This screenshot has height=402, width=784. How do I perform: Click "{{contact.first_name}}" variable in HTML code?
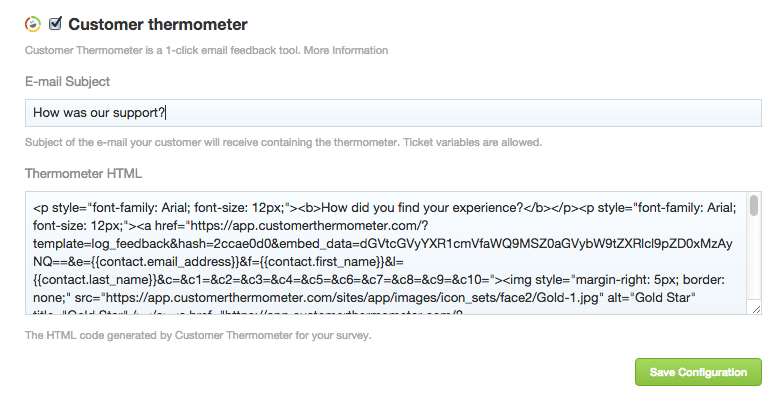pyautogui.click(x=322, y=262)
